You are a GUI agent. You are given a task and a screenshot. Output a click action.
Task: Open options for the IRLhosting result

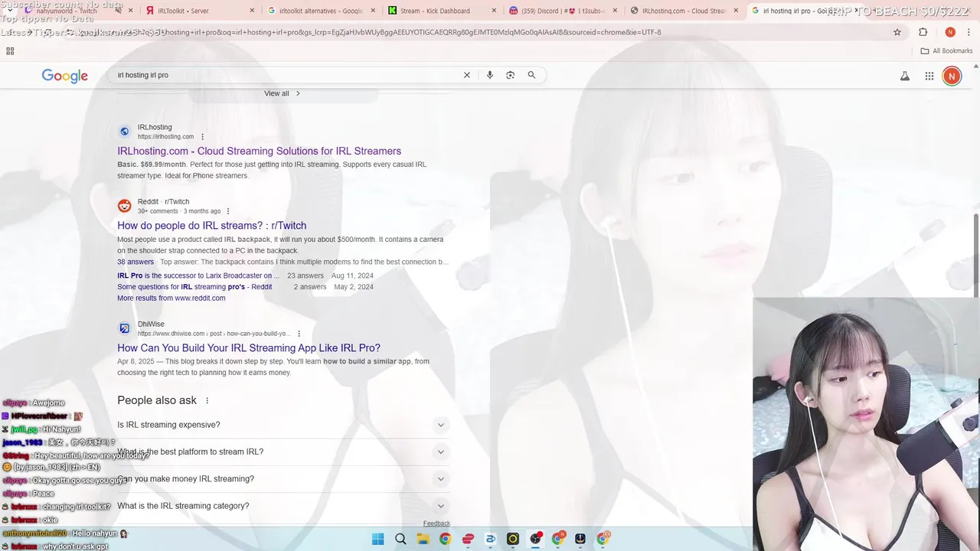coord(203,137)
